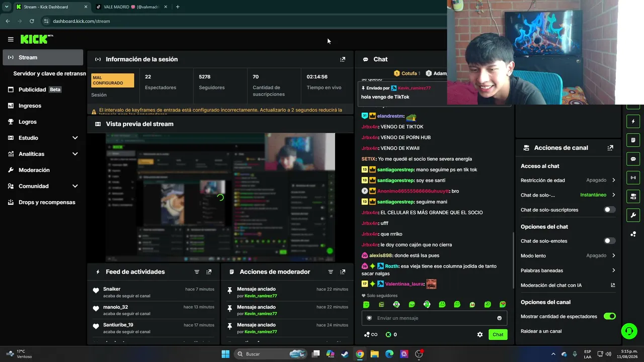Open the Moderación del chat con IA link icon
The height and width of the screenshot is (362, 644).
[613, 285]
